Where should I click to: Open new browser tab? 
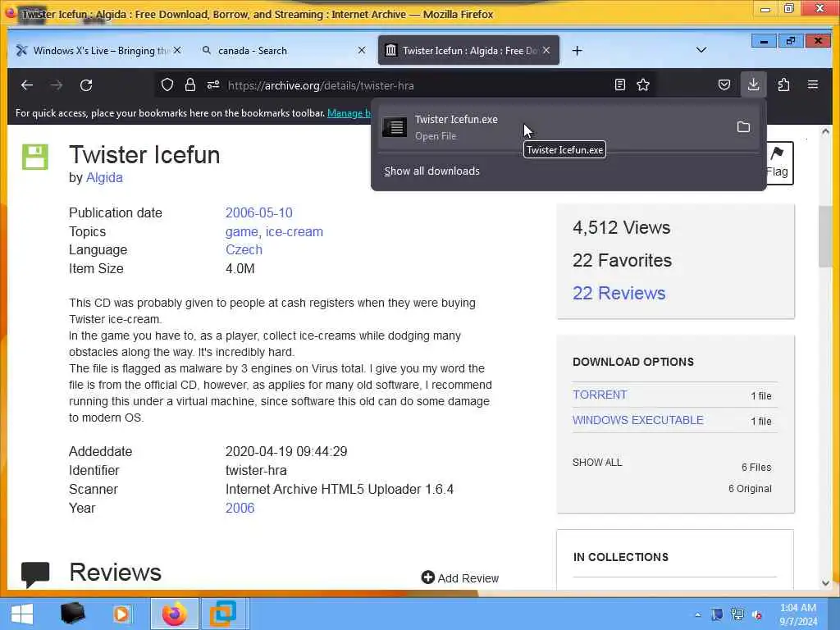pyautogui.click(x=577, y=50)
